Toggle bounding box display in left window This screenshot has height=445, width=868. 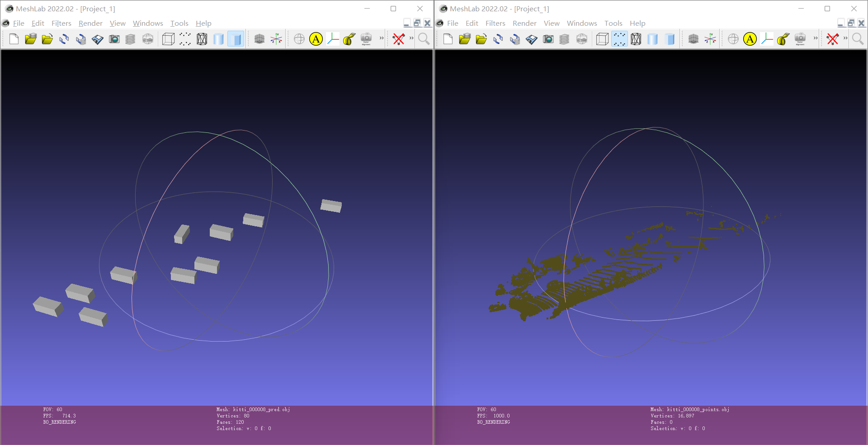(168, 39)
